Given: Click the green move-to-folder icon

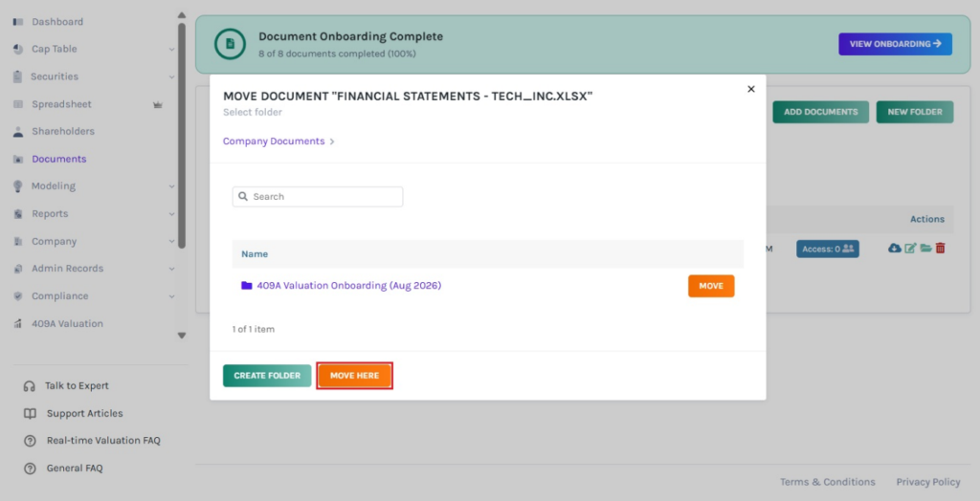Looking at the screenshot, I should tap(925, 248).
